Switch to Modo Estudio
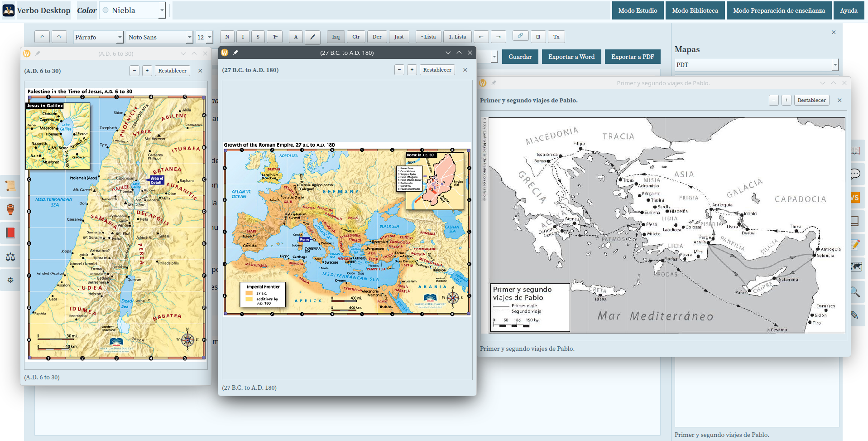The image size is (868, 441). (x=638, y=10)
